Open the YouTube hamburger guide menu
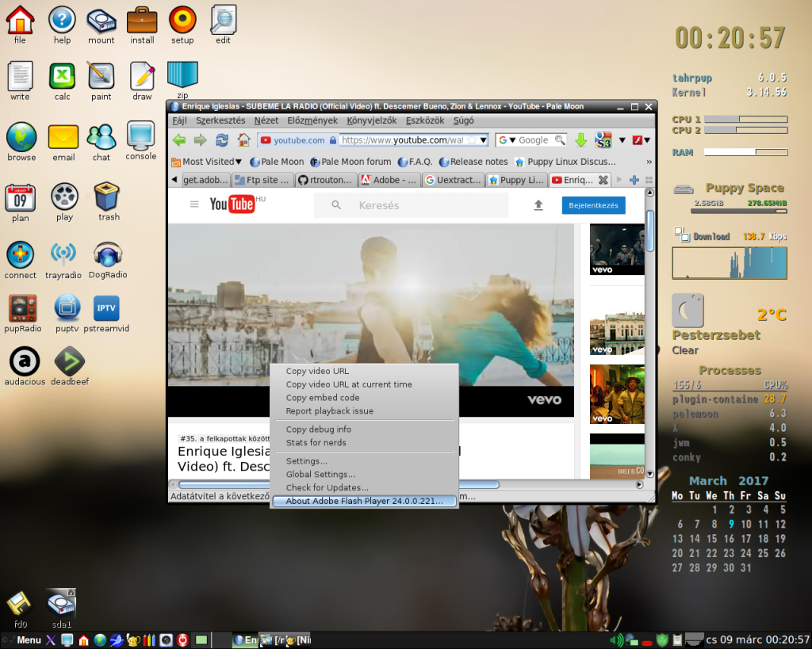The height and width of the screenshot is (649, 812). (194, 204)
